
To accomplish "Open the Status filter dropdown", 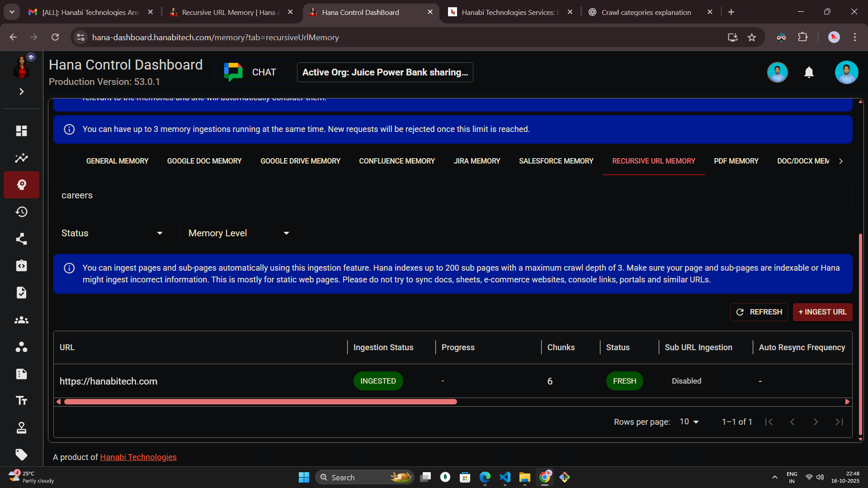I will click(x=112, y=233).
